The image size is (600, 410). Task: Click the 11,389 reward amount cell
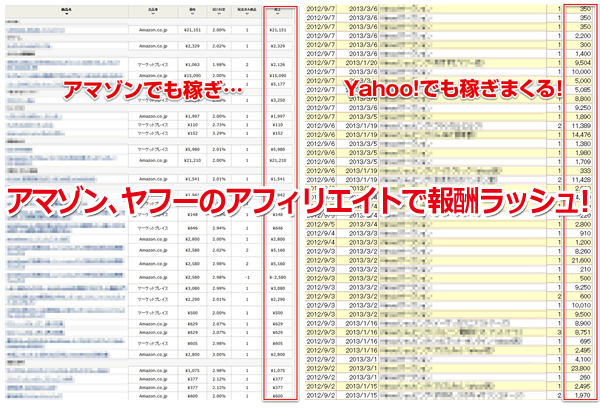(579, 126)
